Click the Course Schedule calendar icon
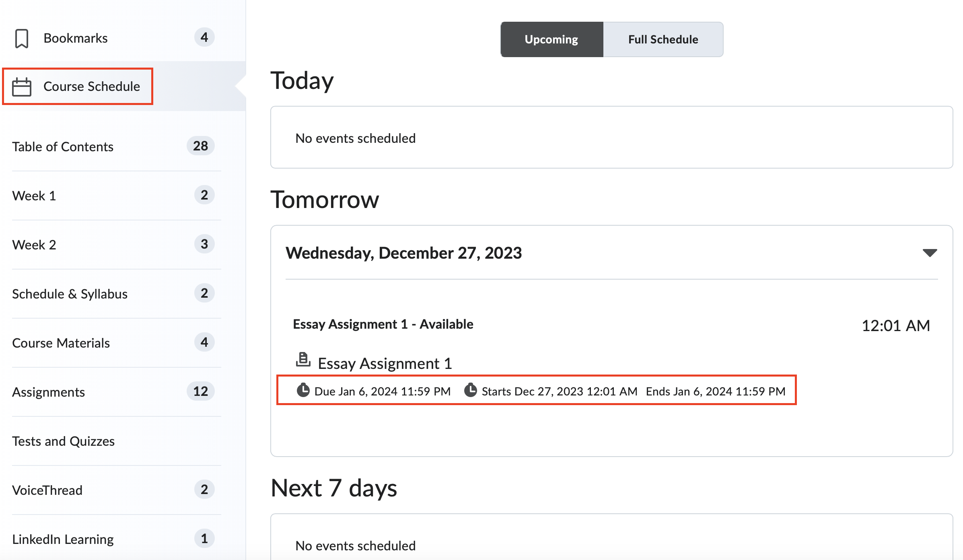 coord(22,87)
